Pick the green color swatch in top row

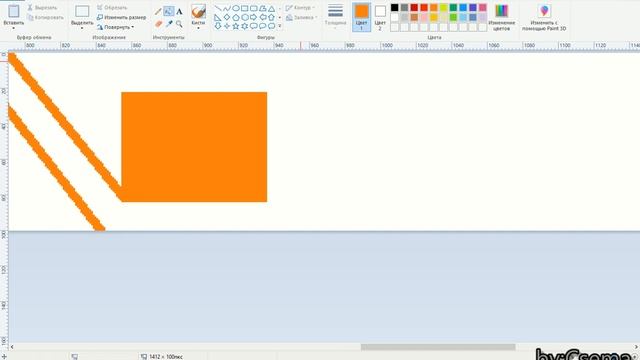tap(453, 7)
